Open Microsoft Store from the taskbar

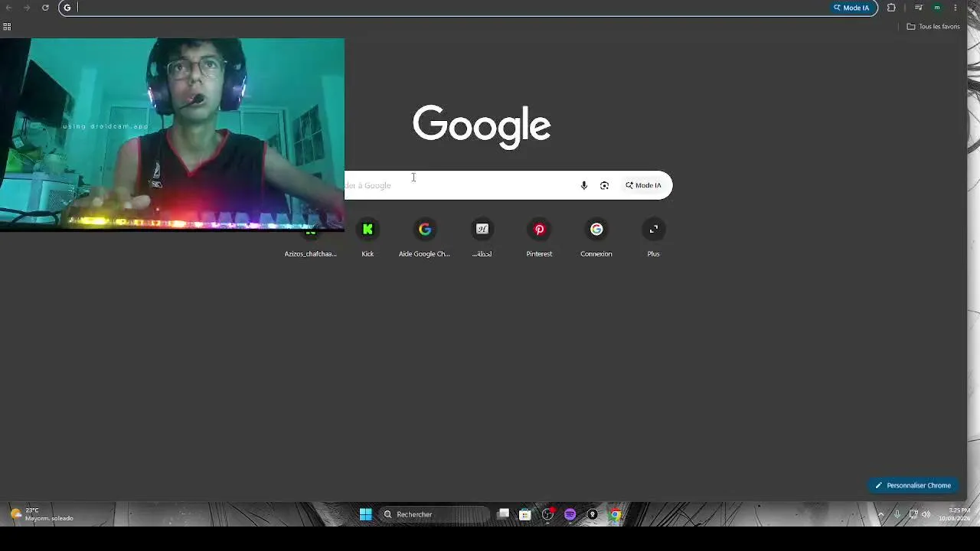click(525, 514)
